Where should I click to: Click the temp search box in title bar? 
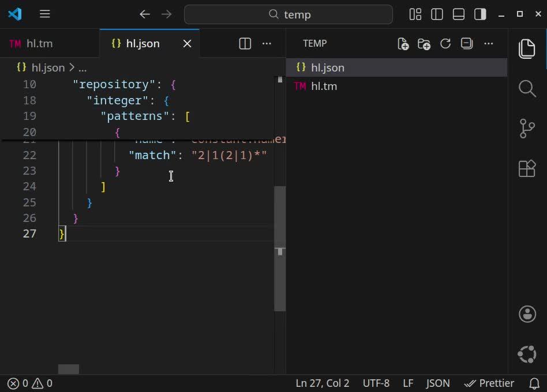pyautogui.click(x=288, y=14)
